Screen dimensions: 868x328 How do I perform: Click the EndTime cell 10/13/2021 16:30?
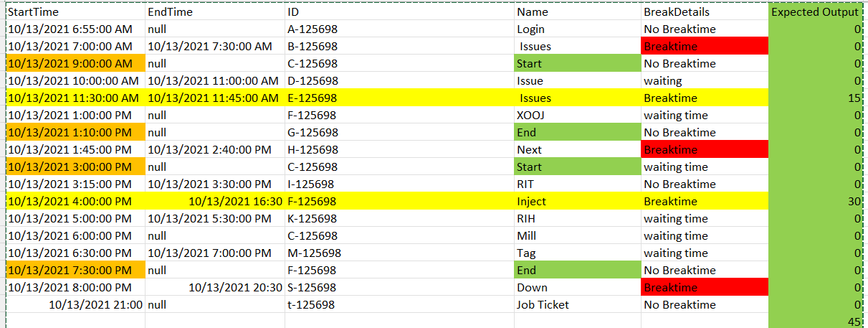pos(215,202)
